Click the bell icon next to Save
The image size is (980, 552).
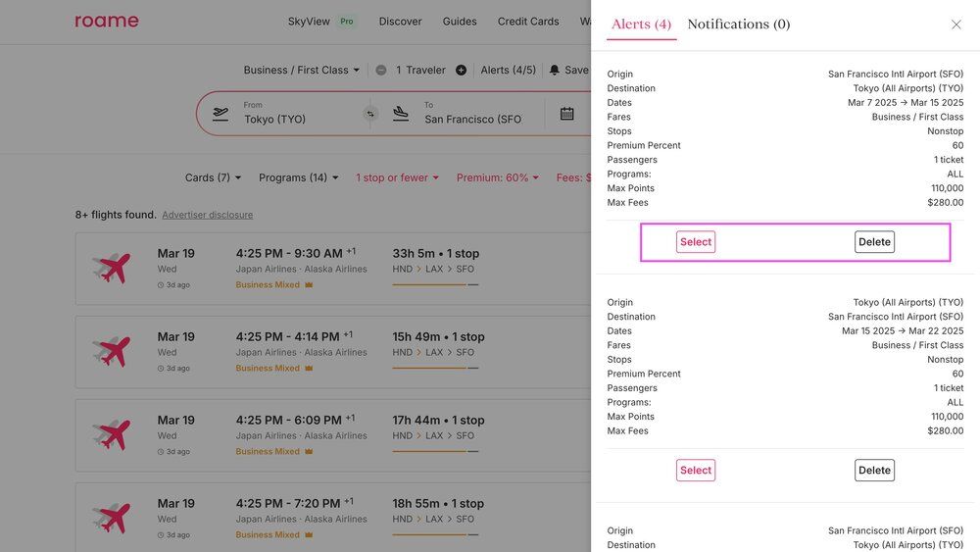[555, 71]
